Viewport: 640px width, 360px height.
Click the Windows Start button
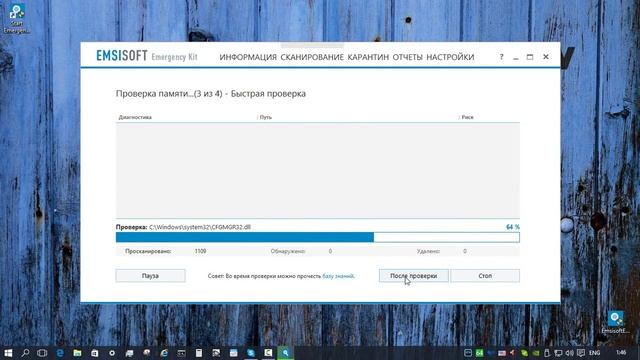(x=8, y=353)
